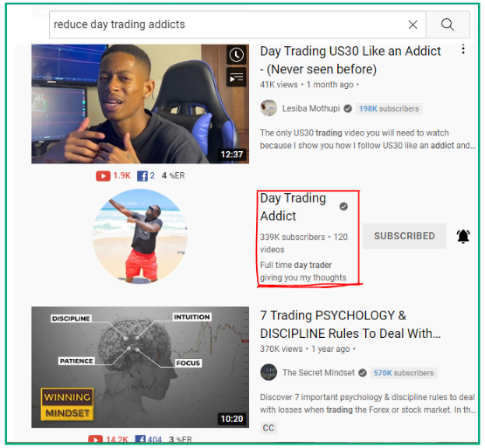Click The Secret Mindset channel name
This screenshot has height=448, width=485.
point(319,373)
